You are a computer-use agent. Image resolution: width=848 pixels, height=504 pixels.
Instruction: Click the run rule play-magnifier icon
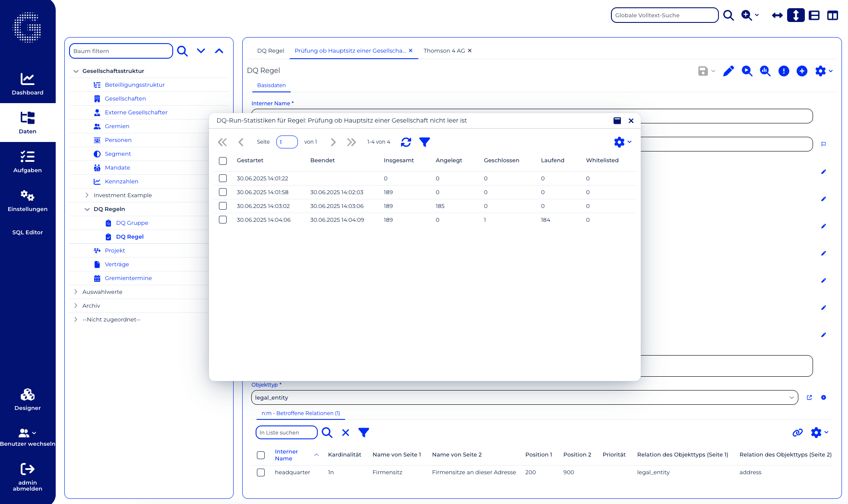(747, 71)
